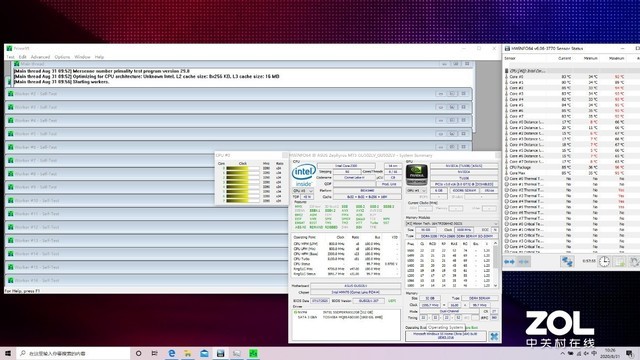Click the collapse arrows icon in HWiNFO sensor toolbar

(x=524, y=262)
